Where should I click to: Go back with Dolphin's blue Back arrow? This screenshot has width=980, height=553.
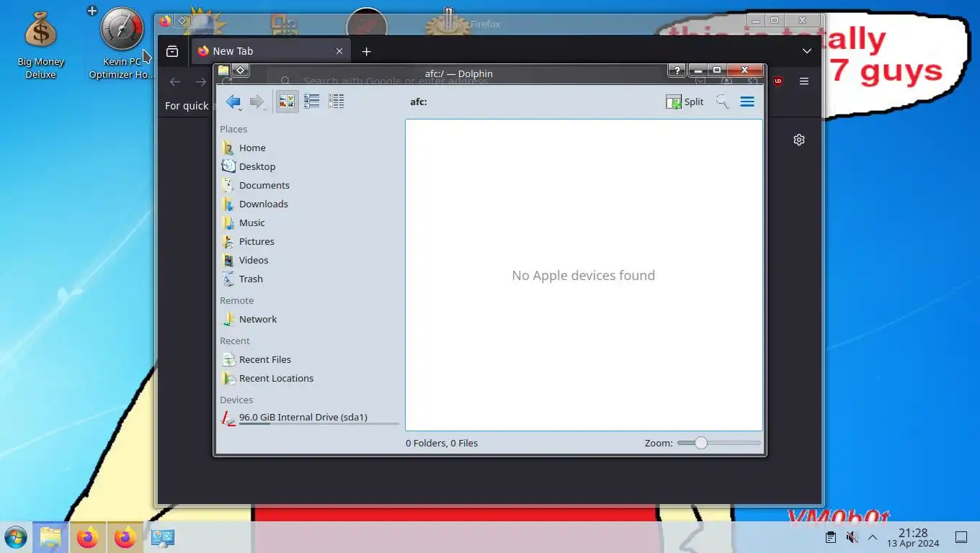tap(233, 102)
